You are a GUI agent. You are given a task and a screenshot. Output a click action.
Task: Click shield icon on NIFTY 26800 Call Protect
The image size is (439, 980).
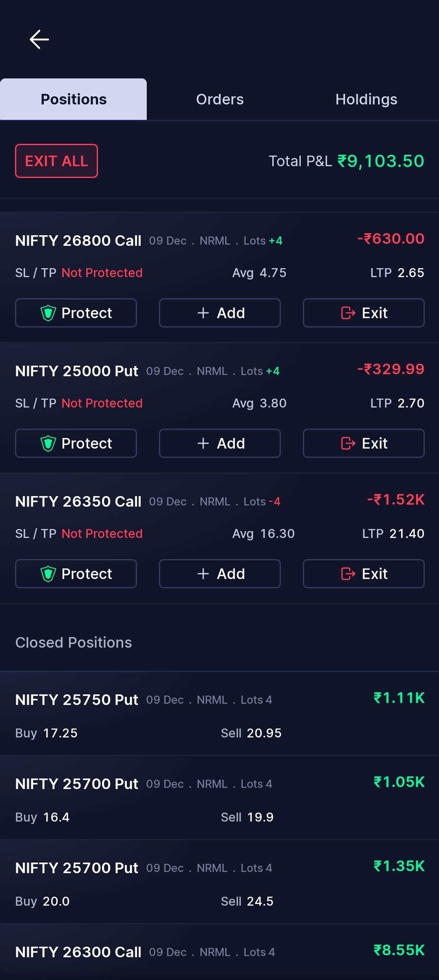(48, 313)
